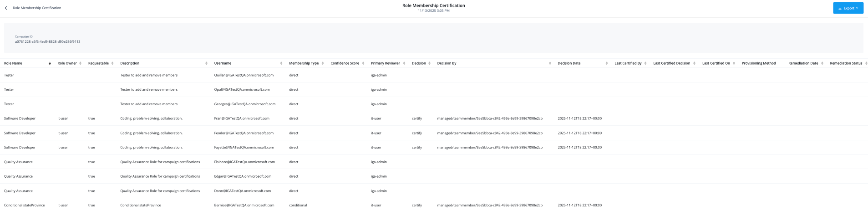Sort by Last Certified Decision column icon
This screenshot has width=868, height=221.
click(x=695, y=63)
